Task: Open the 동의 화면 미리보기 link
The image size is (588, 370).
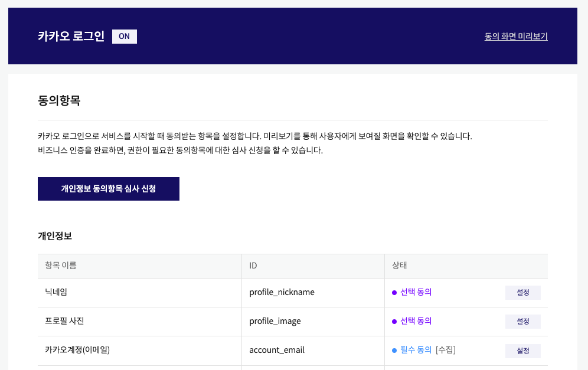Action: (x=516, y=37)
